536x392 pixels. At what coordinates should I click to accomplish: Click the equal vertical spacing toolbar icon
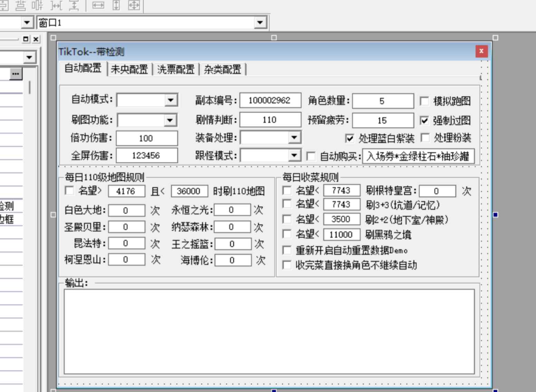tap(74, 5)
